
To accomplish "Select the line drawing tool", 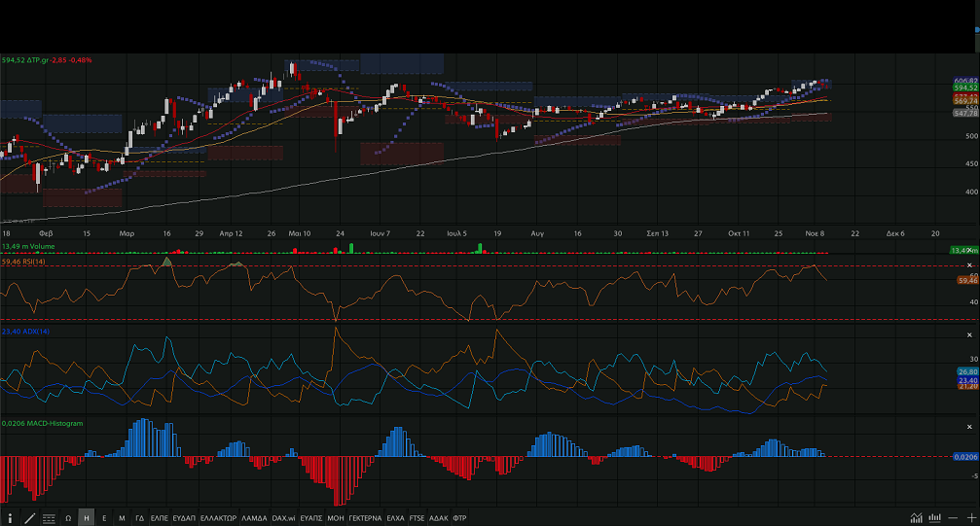I will tap(30, 518).
